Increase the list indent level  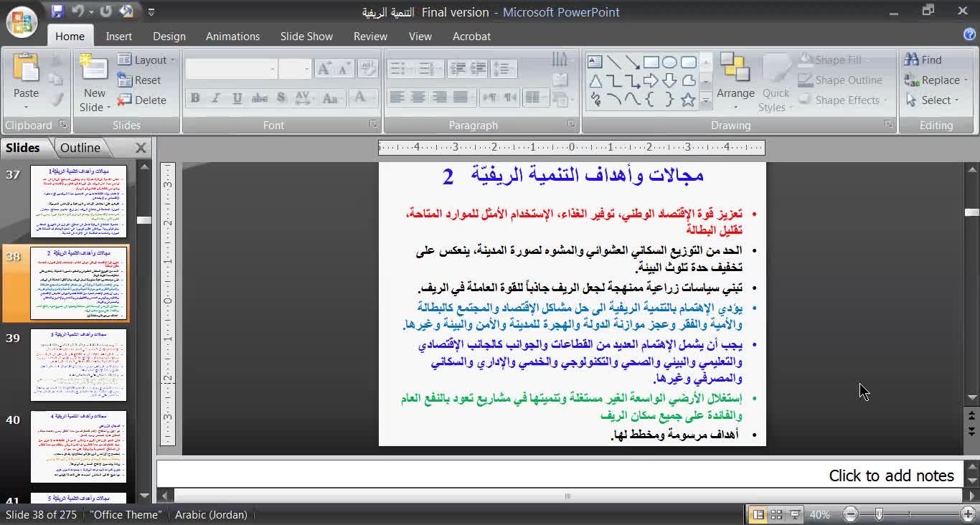(x=479, y=69)
